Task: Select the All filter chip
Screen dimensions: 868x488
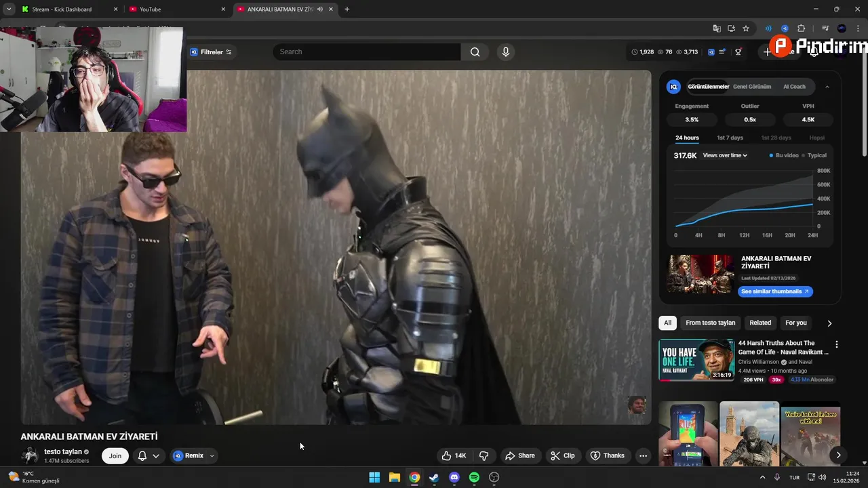Action: 668,323
